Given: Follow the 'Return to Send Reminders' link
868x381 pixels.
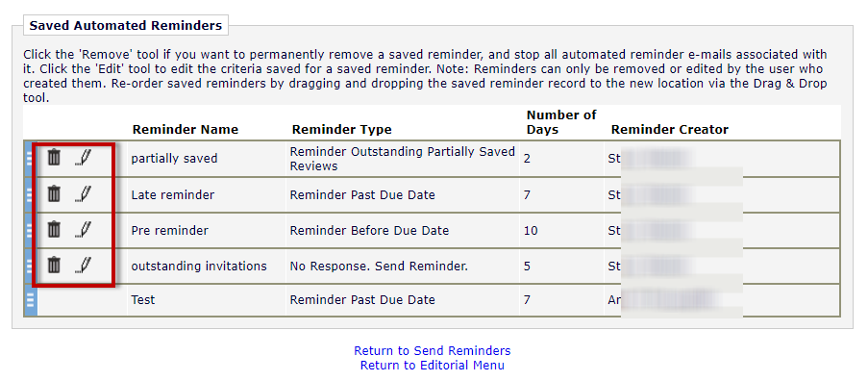Looking at the screenshot, I should 433,350.
